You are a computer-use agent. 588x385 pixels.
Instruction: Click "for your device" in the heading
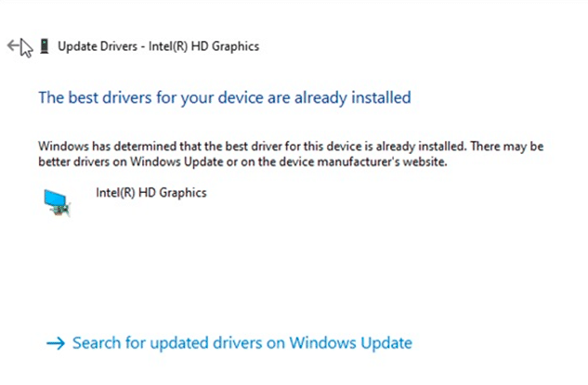pyautogui.click(x=210, y=97)
